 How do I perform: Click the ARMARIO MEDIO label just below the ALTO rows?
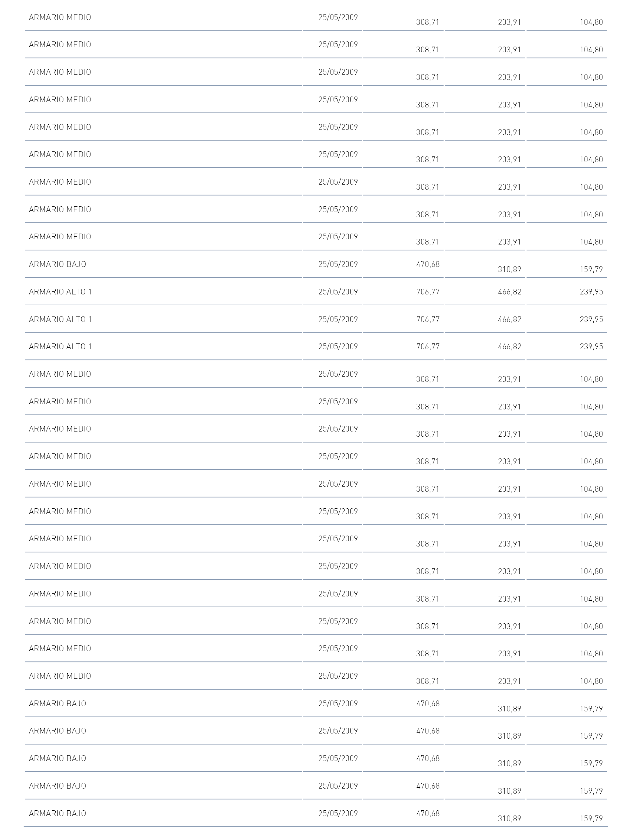coord(60,374)
